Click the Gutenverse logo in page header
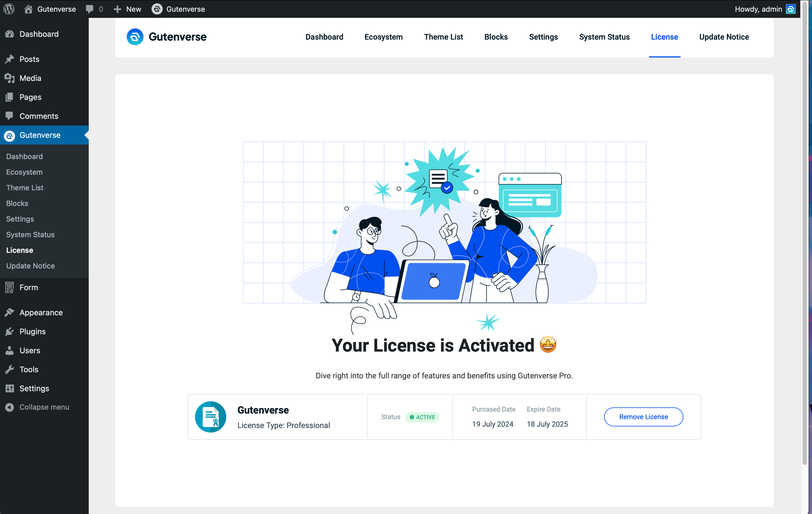 tap(135, 37)
